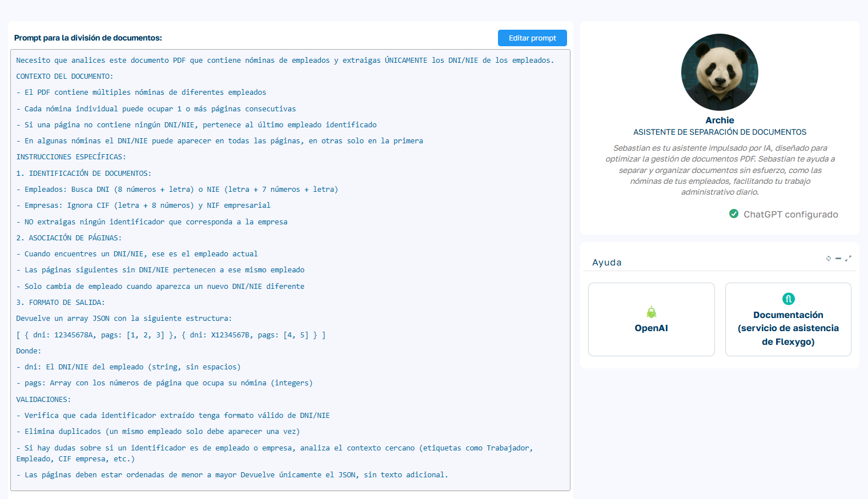Click 'Cuando encuentres un DNI/NIE' line
868x499 pixels.
click(x=136, y=253)
